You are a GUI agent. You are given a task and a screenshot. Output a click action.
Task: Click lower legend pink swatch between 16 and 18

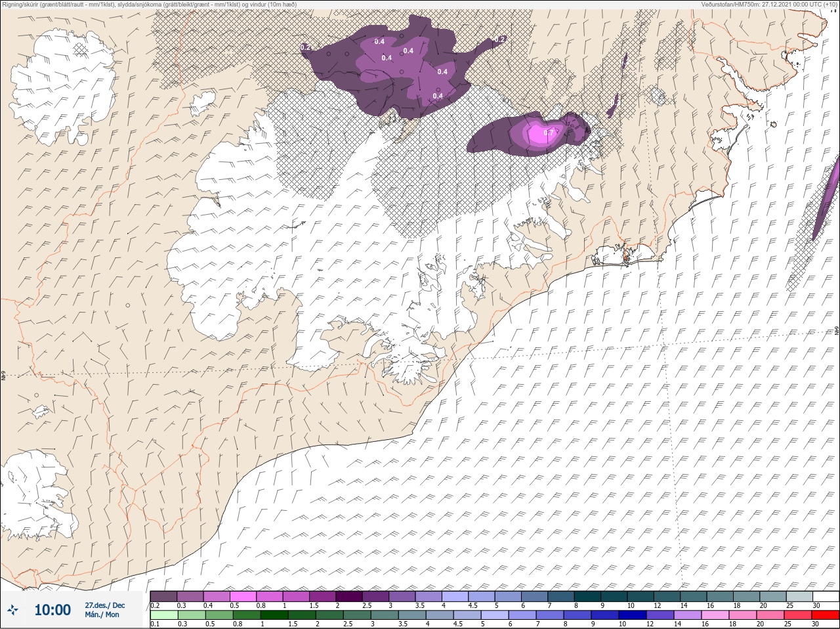tap(715, 615)
